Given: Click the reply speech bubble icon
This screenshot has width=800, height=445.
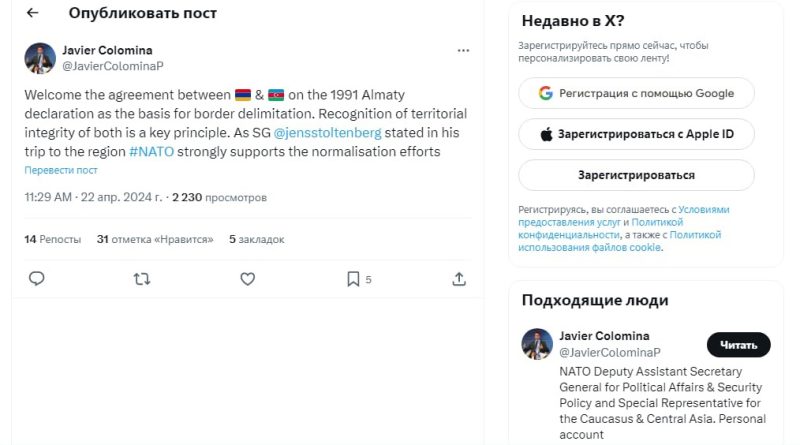Looking at the screenshot, I should tap(37, 279).
